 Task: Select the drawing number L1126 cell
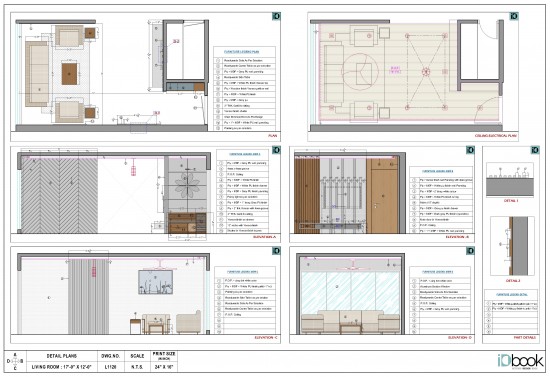point(110,367)
